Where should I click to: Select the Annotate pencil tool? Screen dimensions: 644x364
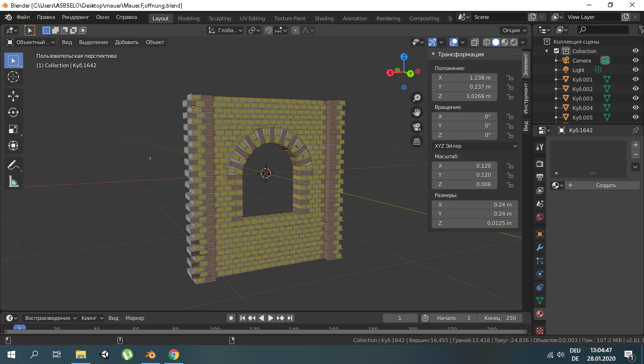click(x=13, y=165)
